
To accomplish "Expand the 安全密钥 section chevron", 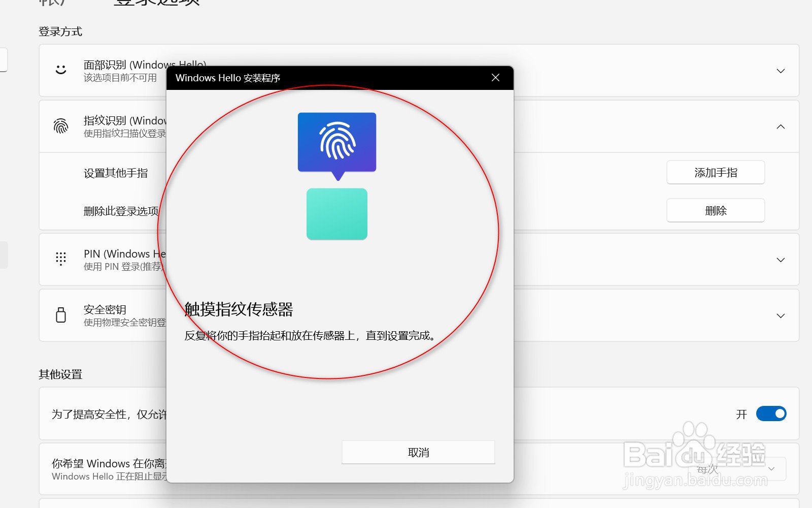I will pyautogui.click(x=781, y=315).
